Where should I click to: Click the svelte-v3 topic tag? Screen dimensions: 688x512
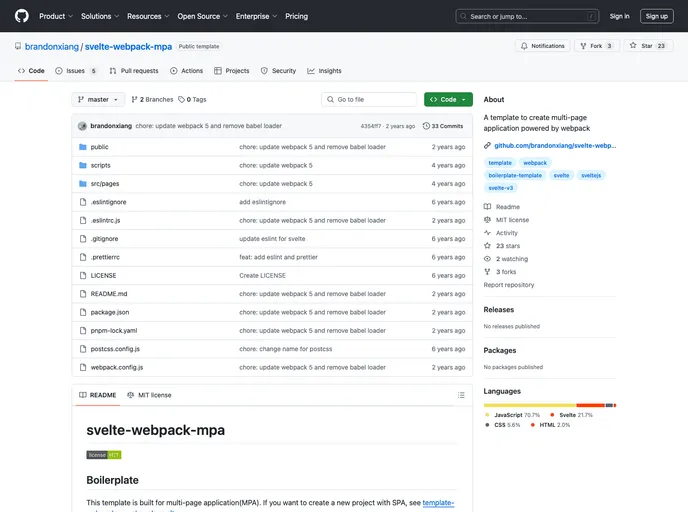point(501,188)
